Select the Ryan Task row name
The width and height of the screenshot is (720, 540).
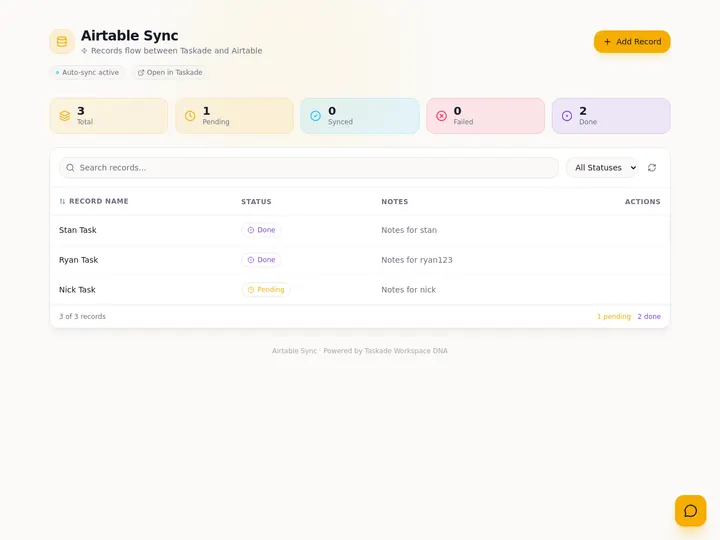point(79,260)
